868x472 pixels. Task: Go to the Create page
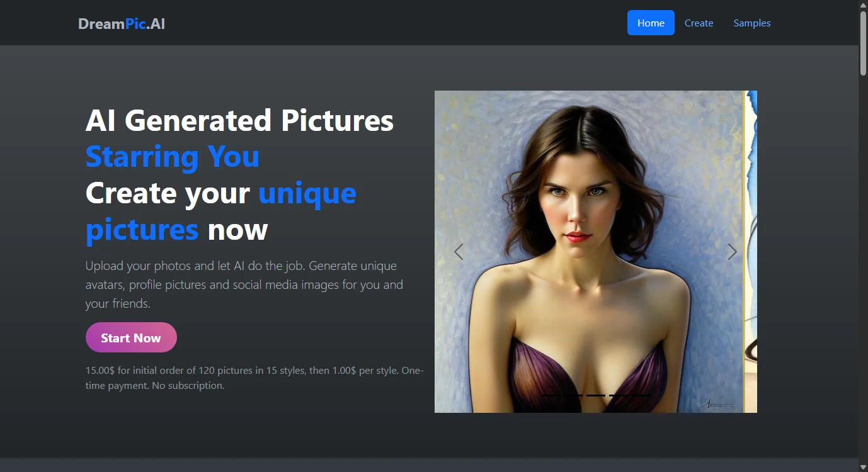(699, 23)
